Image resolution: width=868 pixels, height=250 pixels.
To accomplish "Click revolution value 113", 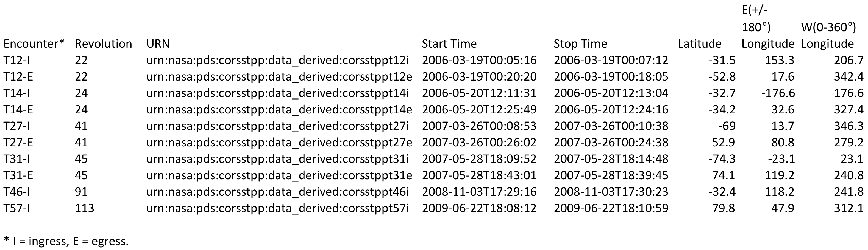I will 84,208.
